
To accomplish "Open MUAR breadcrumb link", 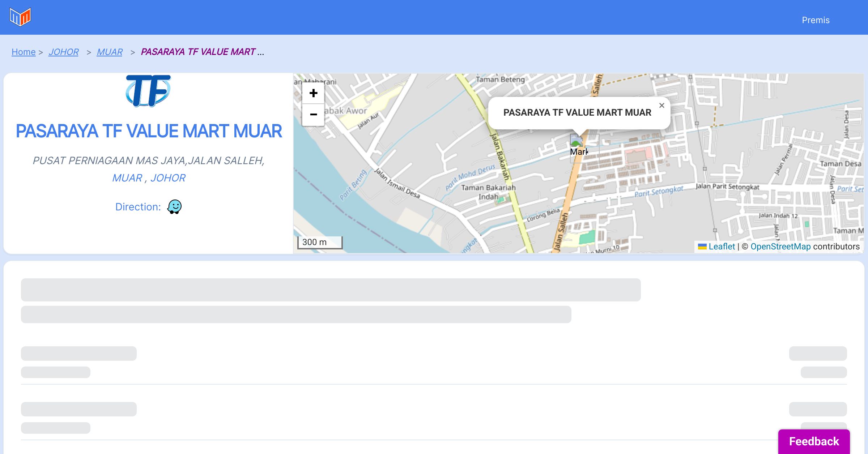I will pyautogui.click(x=110, y=52).
